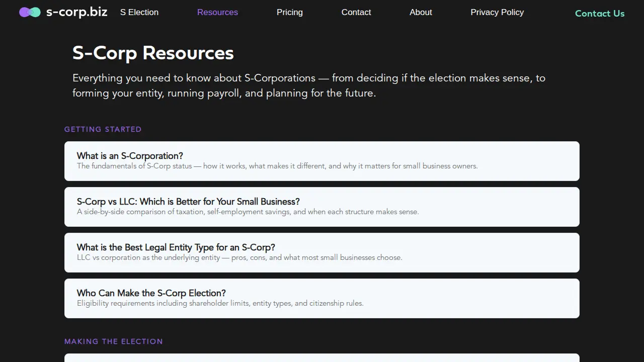The height and width of the screenshot is (362, 644).
Task: Select the Resources navigation item
Action: (217, 12)
